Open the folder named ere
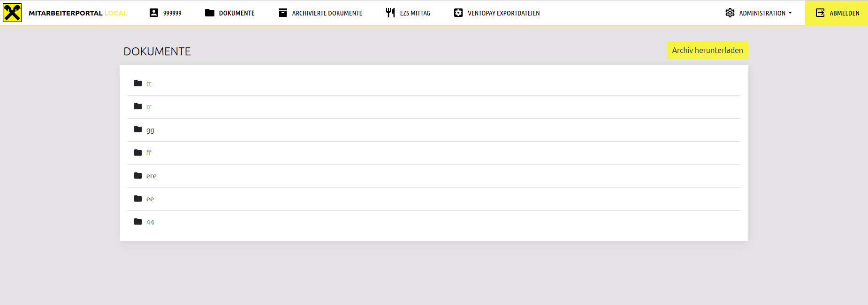 pos(152,176)
